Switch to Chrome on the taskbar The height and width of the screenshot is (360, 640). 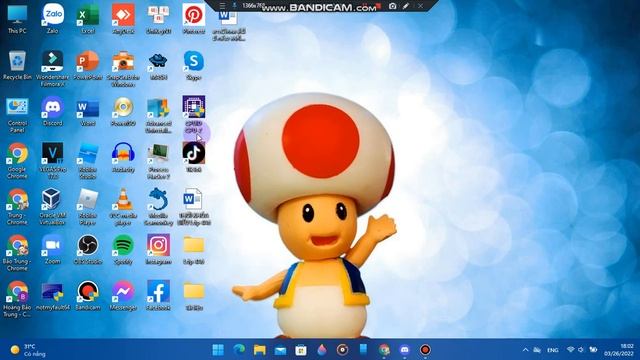point(384,350)
